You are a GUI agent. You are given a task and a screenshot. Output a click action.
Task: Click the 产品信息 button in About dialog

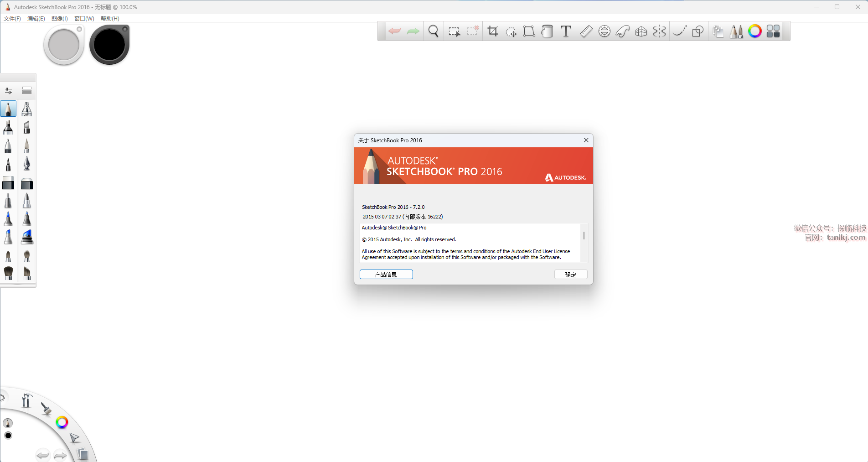[x=386, y=275]
